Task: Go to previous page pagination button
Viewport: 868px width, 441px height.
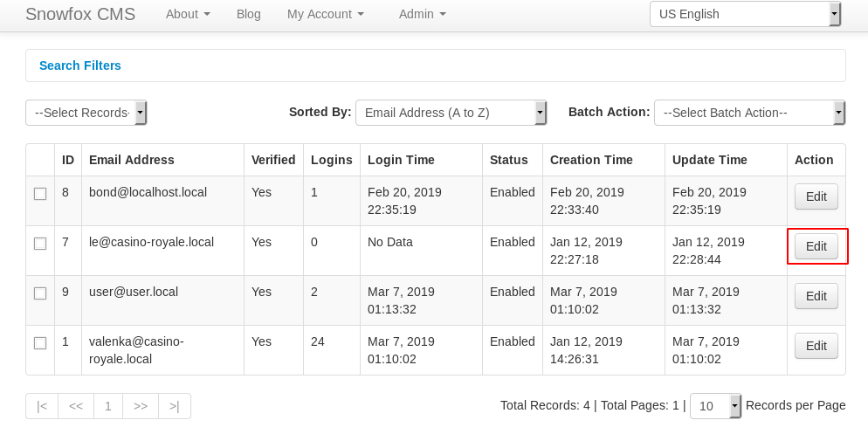Action: [76, 406]
